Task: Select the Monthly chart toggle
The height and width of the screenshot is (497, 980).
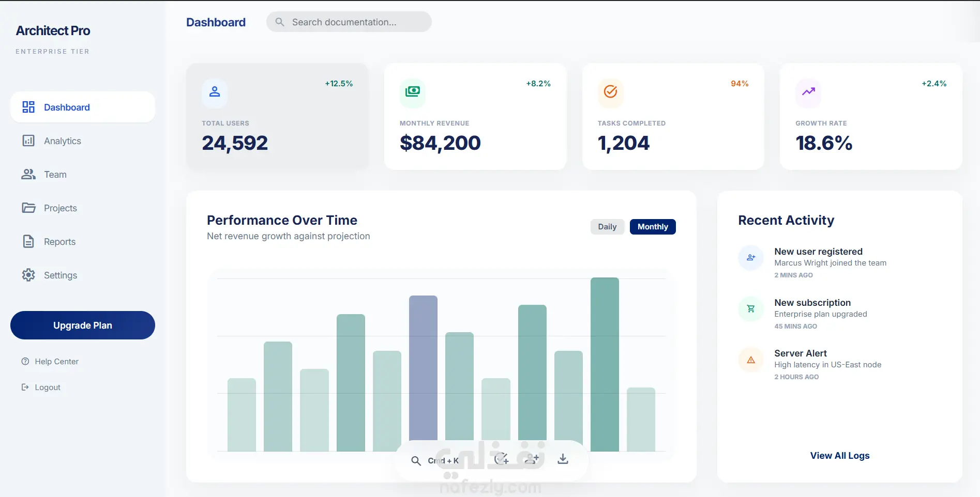Action: click(653, 227)
